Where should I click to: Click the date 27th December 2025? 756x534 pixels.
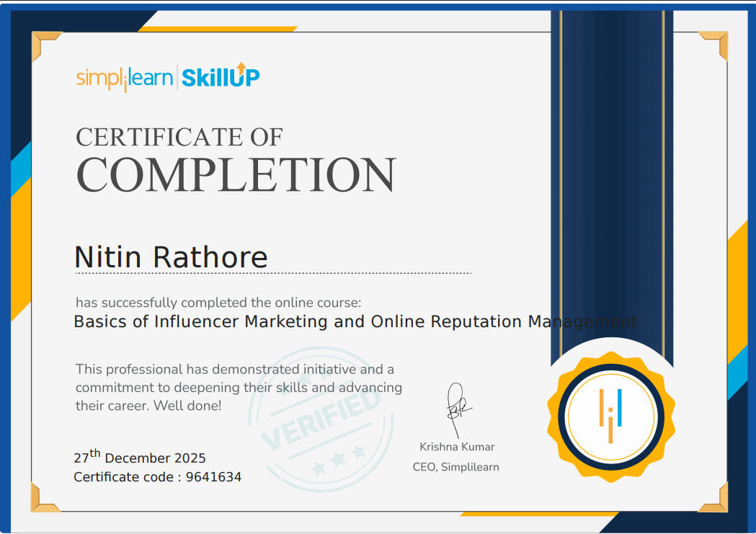tap(140, 458)
